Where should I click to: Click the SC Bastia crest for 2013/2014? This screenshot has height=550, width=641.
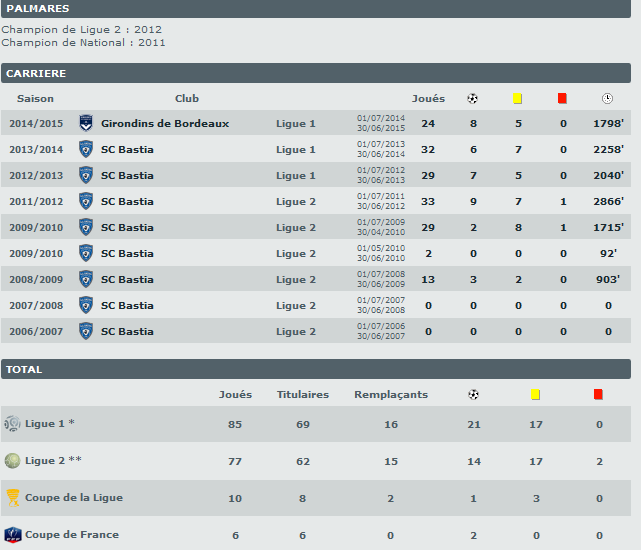[86, 149]
